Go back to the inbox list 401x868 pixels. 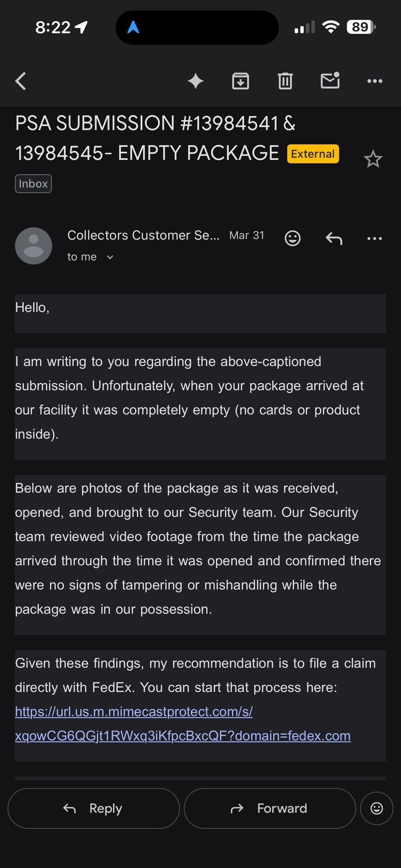(x=21, y=81)
